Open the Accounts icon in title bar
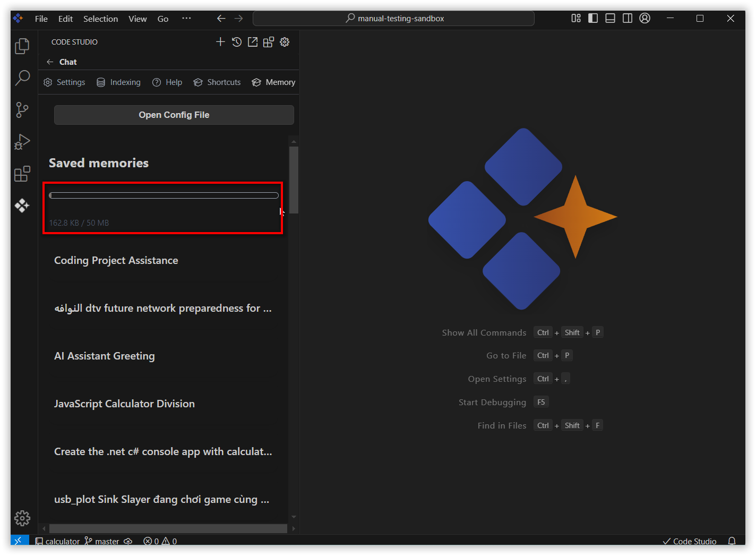Image resolution: width=756 pixels, height=556 pixels. tap(645, 19)
